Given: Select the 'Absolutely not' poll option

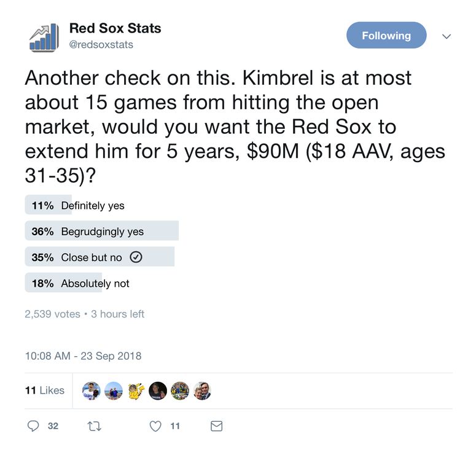Looking at the screenshot, I should click(x=102, y=282).
